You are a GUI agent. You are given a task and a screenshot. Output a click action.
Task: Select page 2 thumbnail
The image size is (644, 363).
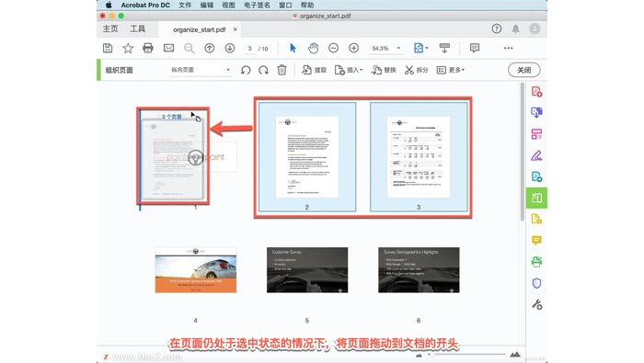[x=306, y=157]
